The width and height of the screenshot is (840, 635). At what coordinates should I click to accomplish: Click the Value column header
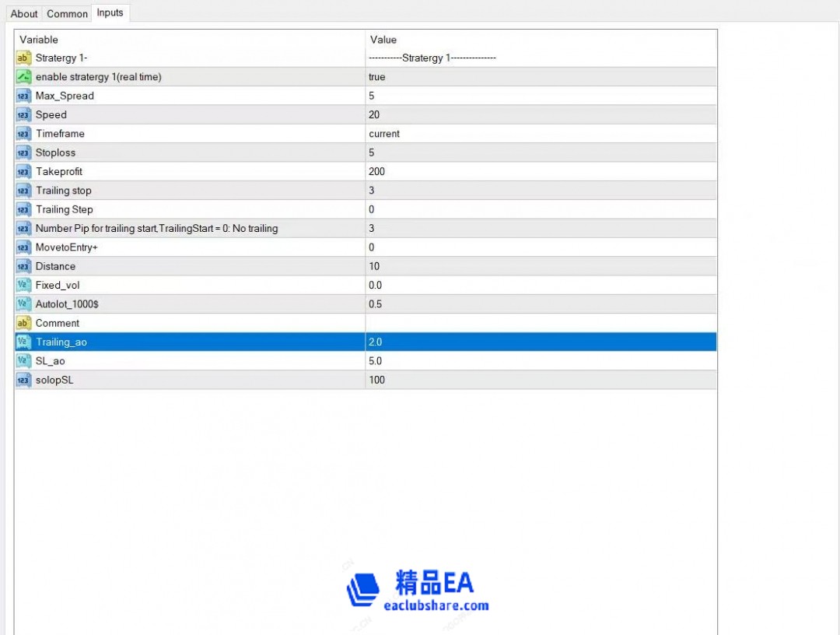pyautogui.click(x=383, y=40)
